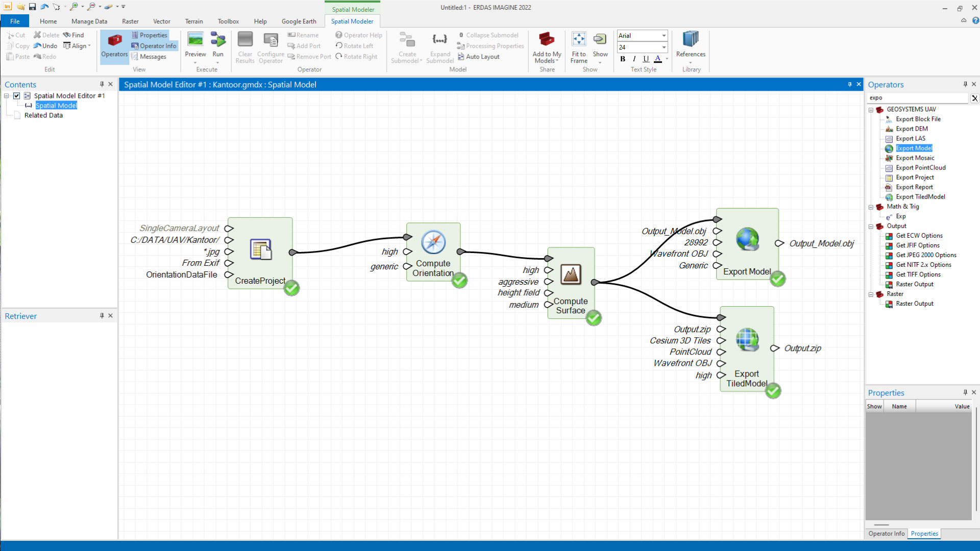Screen dimensions: 980x551
Task: Click the font color A swatch
Action: 658,59
